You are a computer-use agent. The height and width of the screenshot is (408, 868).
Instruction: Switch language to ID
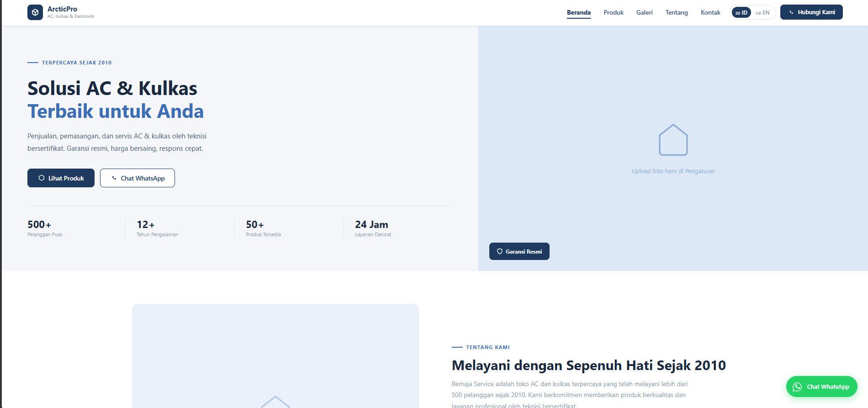pos(741,12)
